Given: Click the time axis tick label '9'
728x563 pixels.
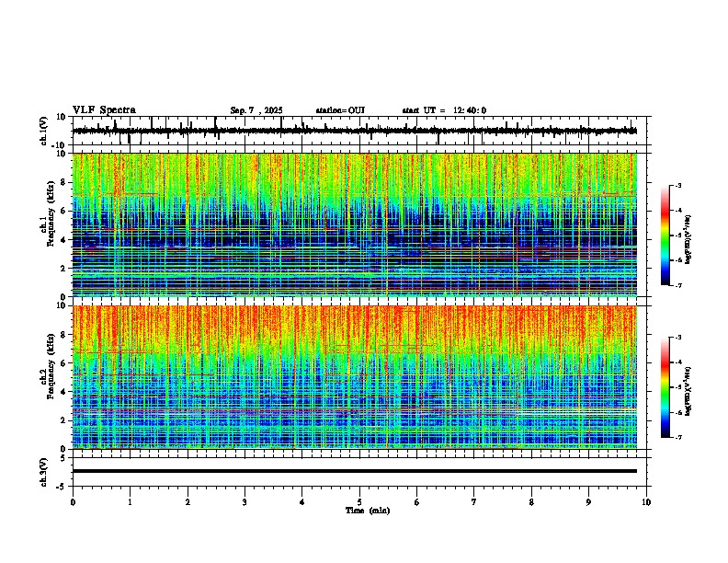Looking at the screenshot, I should click(588, 502).
